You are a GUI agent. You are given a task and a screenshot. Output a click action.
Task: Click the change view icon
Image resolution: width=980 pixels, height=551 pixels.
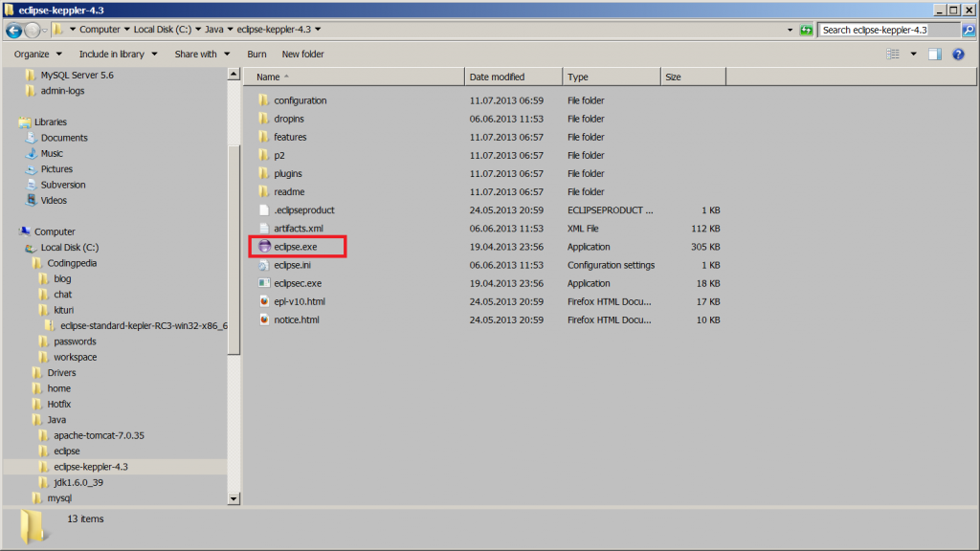[x=893, y=55]
